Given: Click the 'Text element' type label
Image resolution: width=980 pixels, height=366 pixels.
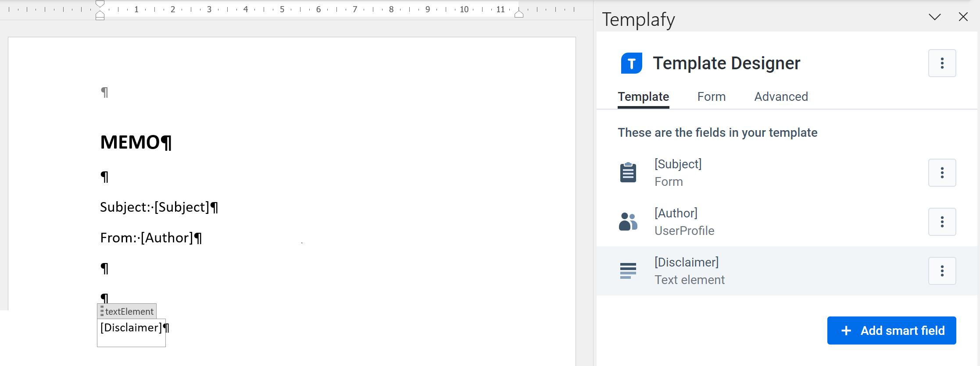Looking at the screenshot, I should [690, 280].
